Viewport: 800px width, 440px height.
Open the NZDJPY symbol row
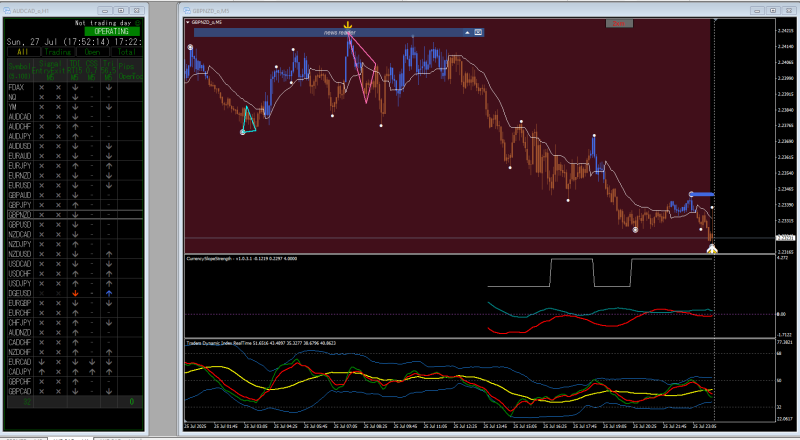[75, 244]
